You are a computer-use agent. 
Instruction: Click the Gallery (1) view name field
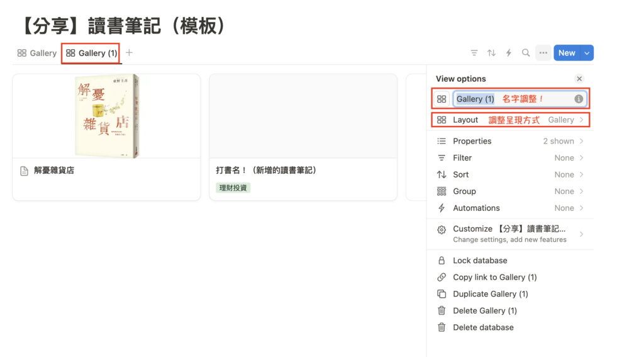509,99
